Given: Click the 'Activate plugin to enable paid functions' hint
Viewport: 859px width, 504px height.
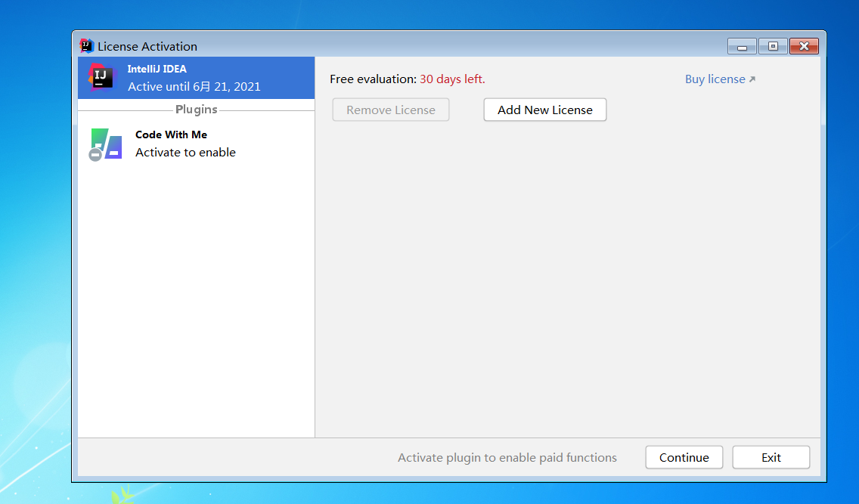Looking at the screenshot, I should pos(507,457).
